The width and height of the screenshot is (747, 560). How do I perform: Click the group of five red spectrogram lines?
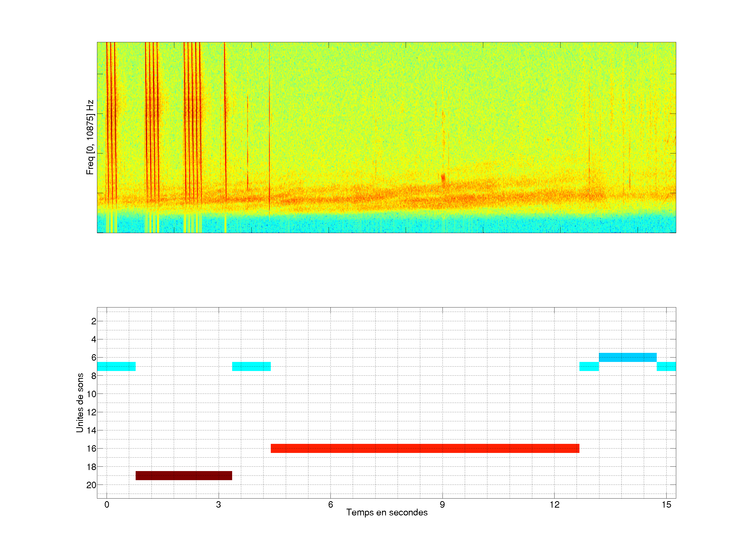coord(192,118)
